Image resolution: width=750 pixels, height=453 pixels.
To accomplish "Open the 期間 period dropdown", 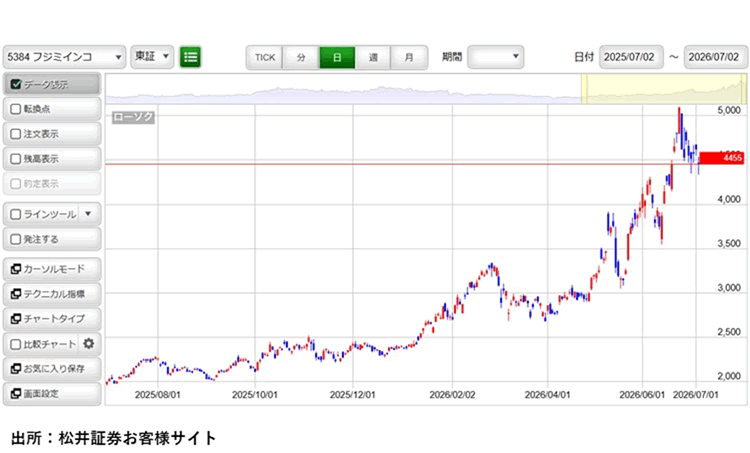I will point(496,57).
